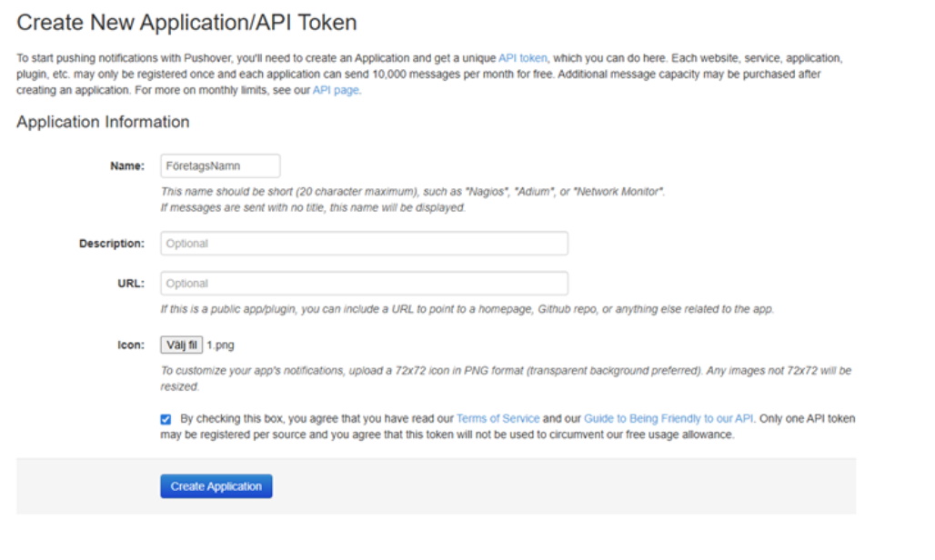Click into the URL input field
The height and width of the screenshot is (560, 935).
click(364, 284)
